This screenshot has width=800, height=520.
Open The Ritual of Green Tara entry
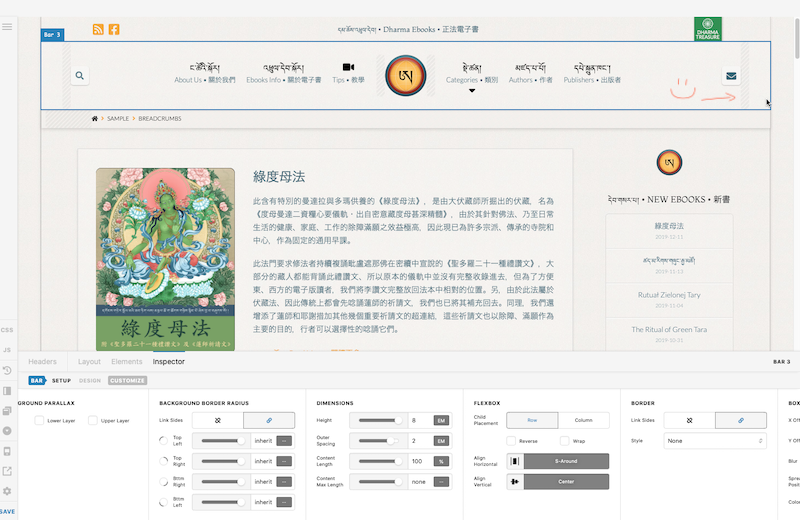669,330
